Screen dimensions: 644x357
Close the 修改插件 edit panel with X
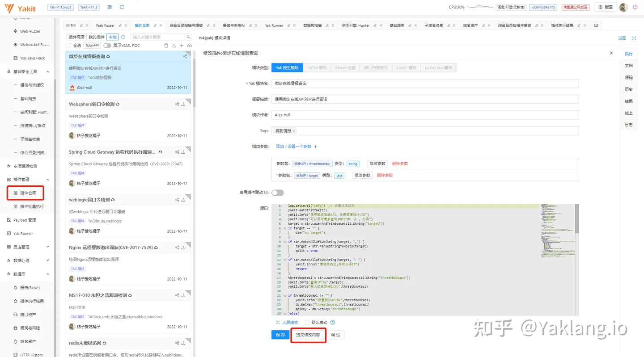[x=611, y=53]
